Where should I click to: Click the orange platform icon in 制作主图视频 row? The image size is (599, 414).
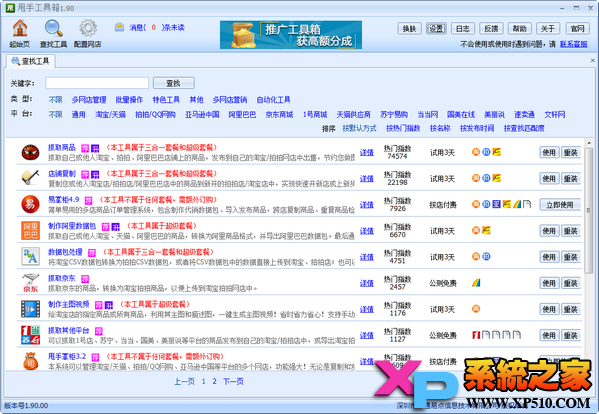pyautogui.click(x=476, y=309)
